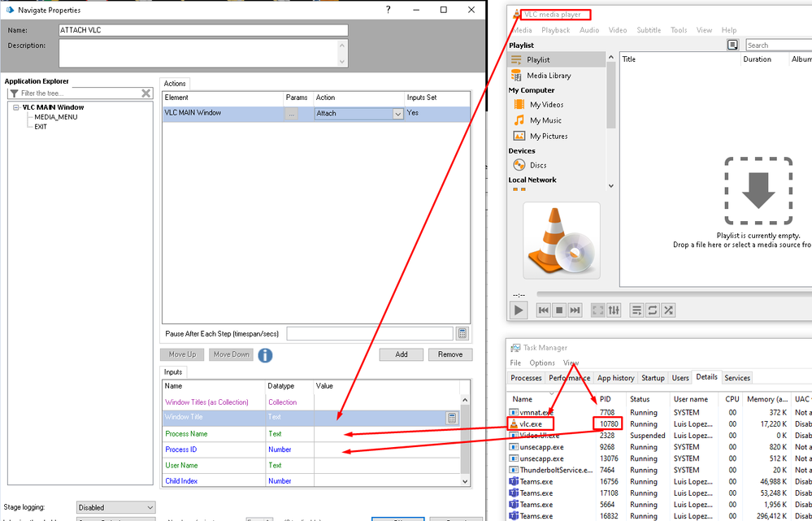Select EXIT in Application Explorer tree
Image resolution: width=812 pixels, height=521 pixels.
(x=41, y=127)
